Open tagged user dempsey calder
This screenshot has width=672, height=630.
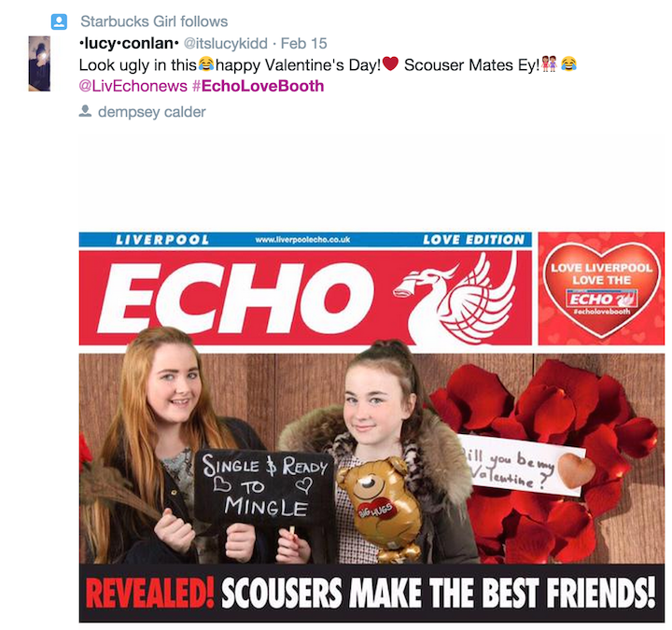tap(152, 112)
